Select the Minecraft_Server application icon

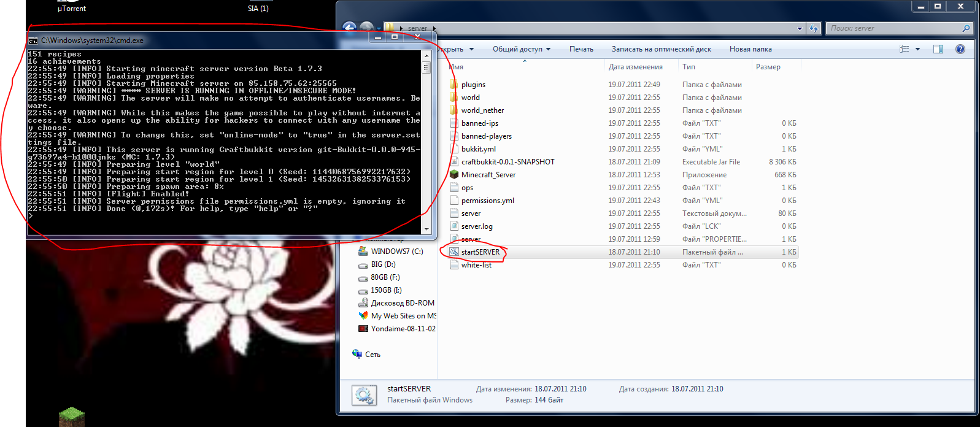click(454, 175)
